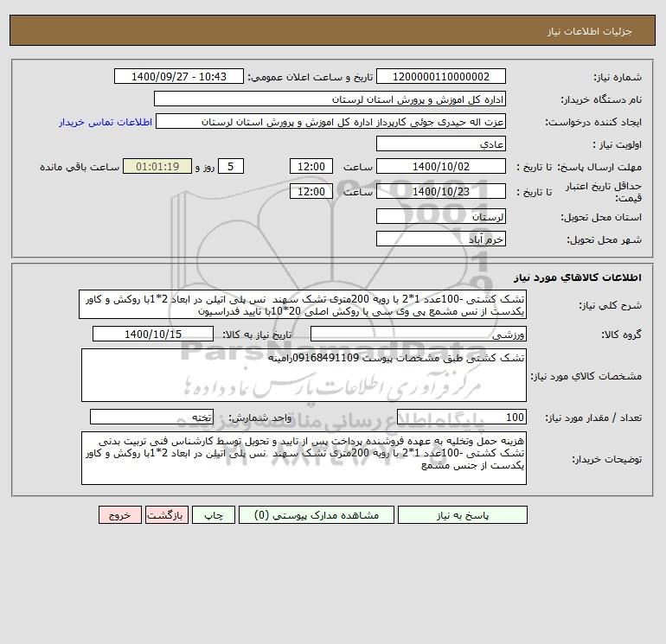Click the تاریخ و ساعت اعلان عمومی label
The width and height of the screenshot is (666, 644).
point(311,77)
